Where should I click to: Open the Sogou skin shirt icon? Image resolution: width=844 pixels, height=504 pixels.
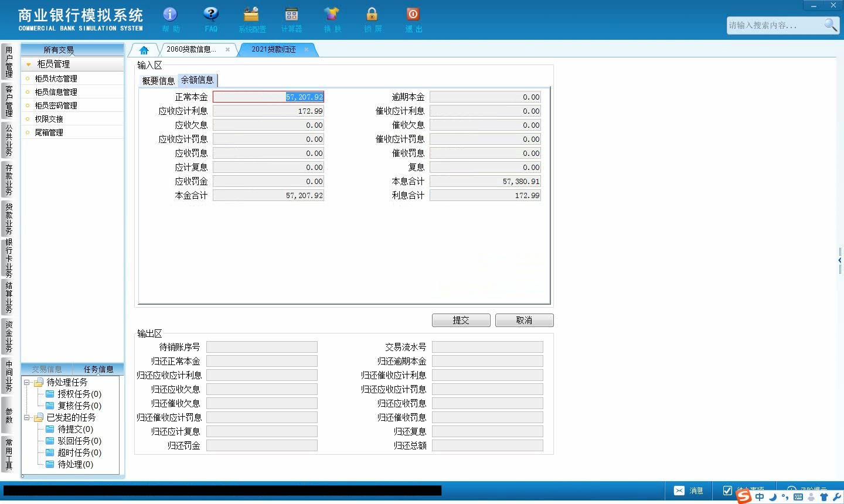coord(824,497)
